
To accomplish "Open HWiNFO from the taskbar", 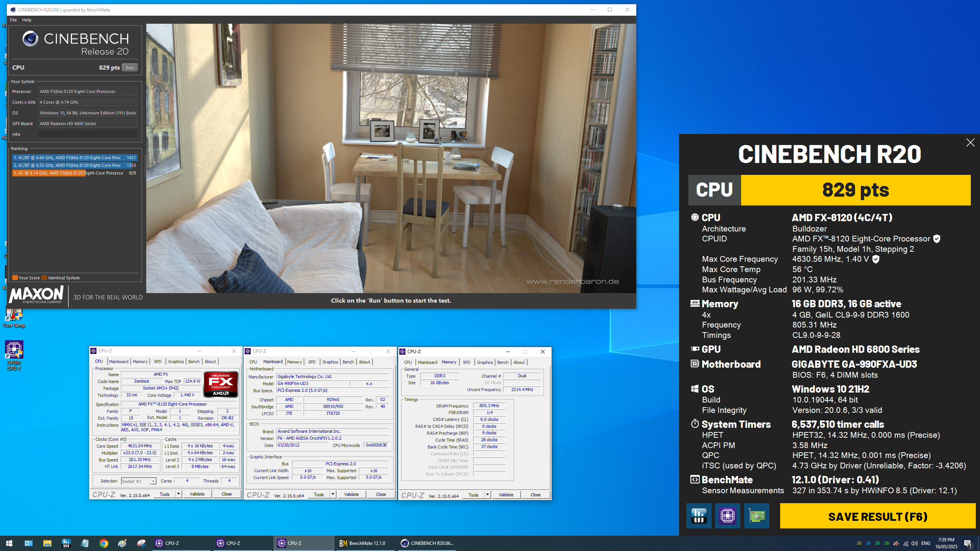I will pyautogui.click(x=66, y=543).
